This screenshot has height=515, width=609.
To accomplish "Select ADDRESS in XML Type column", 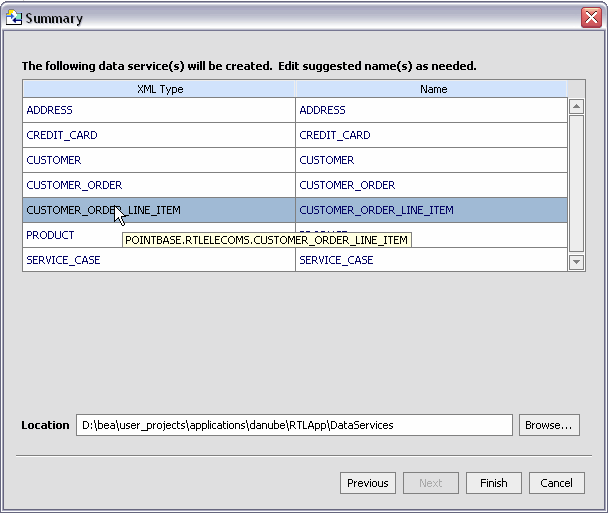I will click(159, 110).
